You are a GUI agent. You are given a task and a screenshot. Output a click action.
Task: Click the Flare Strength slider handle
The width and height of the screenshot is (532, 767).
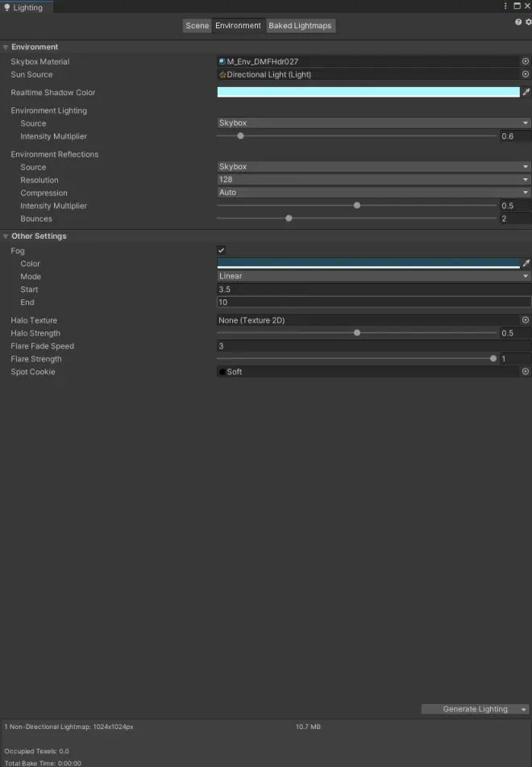coord(493,359)
